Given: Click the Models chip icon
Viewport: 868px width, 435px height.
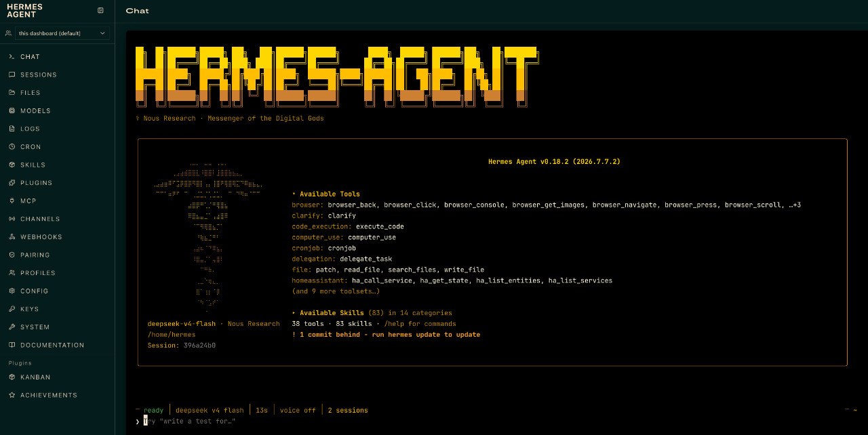Looking at the screenshot, I should [12, 110].
